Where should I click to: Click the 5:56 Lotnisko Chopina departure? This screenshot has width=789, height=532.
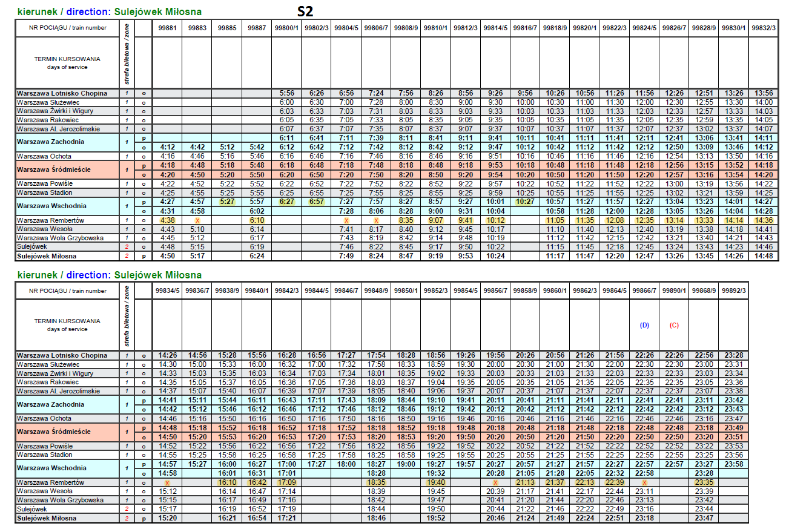[286, 93]
